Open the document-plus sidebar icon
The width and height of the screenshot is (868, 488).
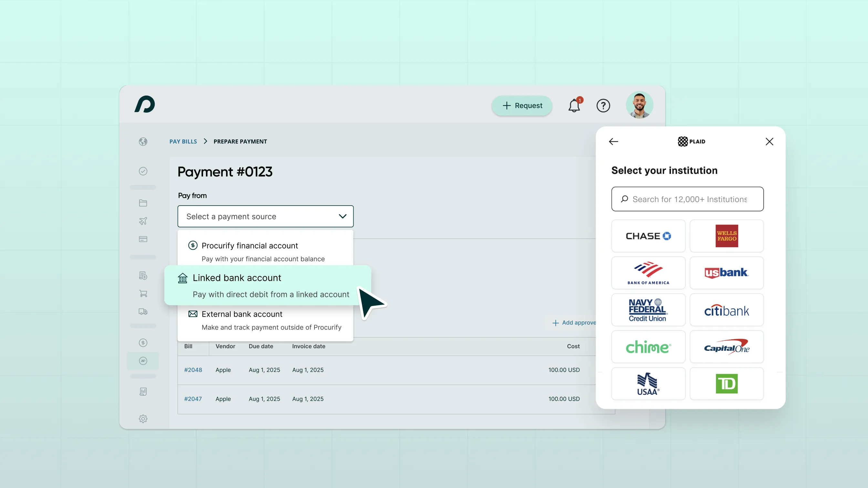point(143,276)
